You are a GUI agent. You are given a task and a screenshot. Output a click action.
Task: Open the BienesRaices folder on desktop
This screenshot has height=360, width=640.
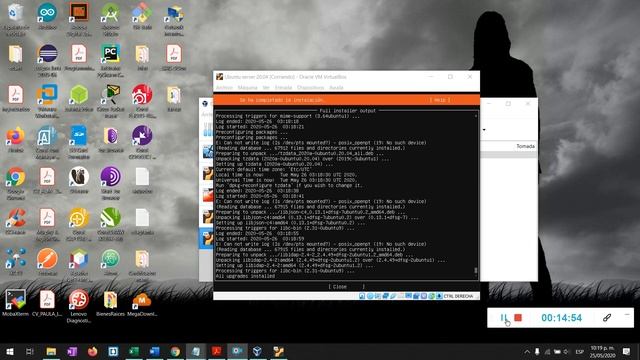point(111,303)
